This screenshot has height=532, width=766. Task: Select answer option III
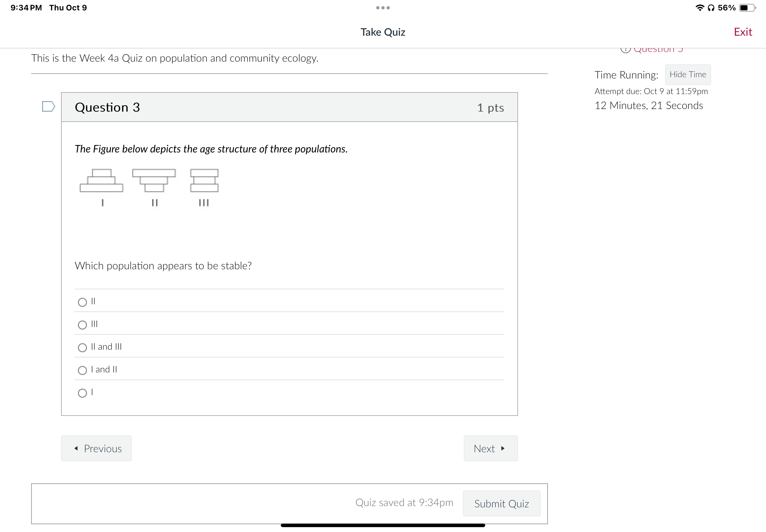(82, 325)
